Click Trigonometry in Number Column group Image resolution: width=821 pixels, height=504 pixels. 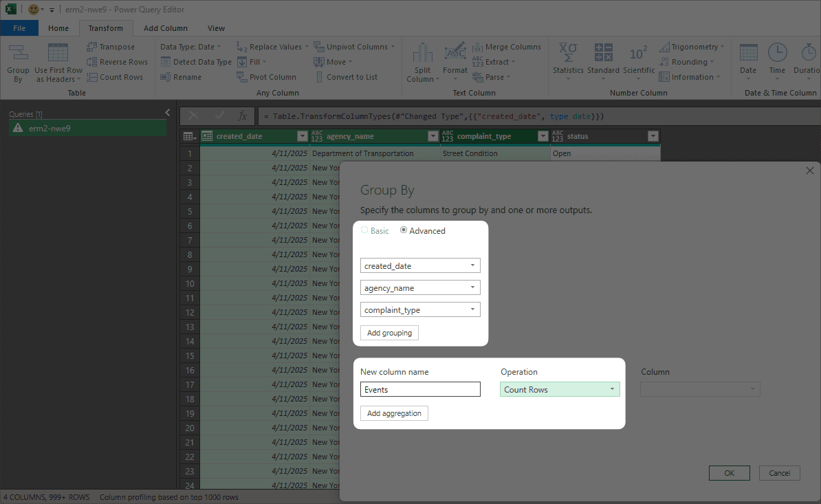click(691, 47)
